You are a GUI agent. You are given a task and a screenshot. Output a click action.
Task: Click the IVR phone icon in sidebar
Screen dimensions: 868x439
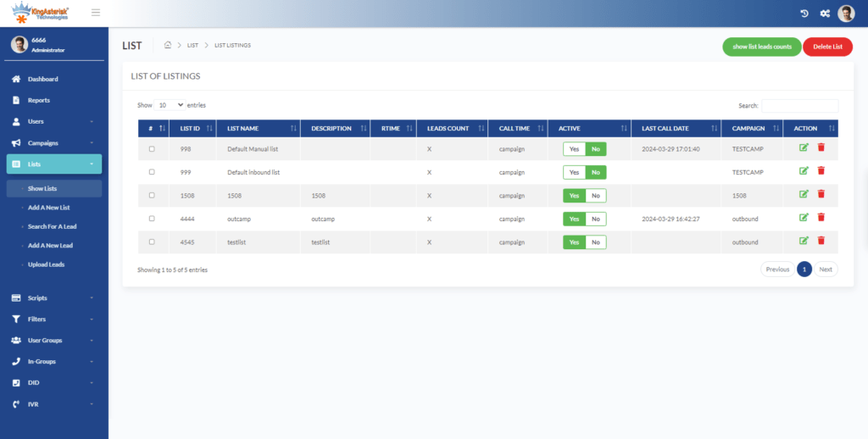(x=16, y=404)
